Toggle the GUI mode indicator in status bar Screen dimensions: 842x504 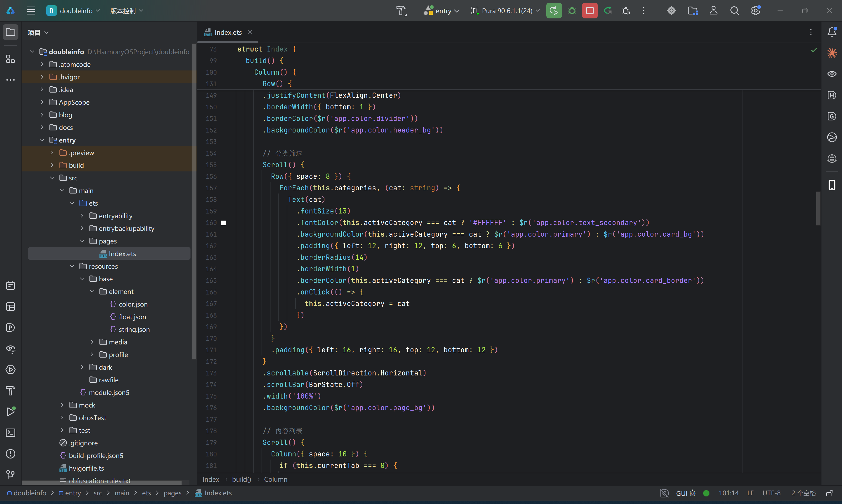[x=685, y=493]
